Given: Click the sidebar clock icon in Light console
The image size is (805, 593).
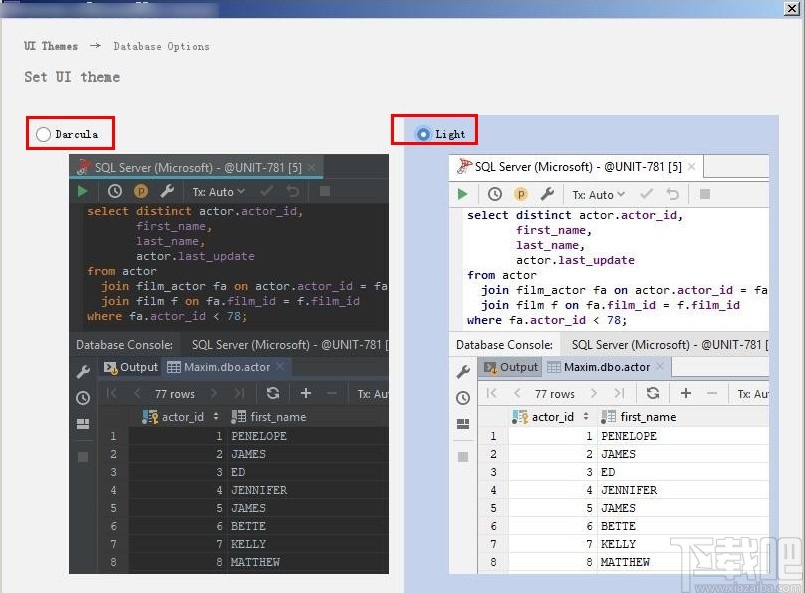Looking at the screenshot, I should point(463,398).
